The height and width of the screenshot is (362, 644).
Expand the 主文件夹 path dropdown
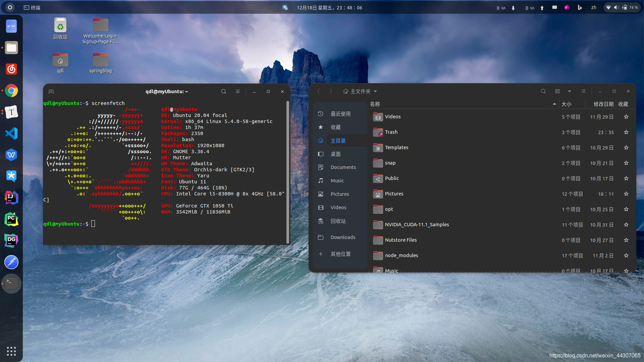(x=375, y=91)
